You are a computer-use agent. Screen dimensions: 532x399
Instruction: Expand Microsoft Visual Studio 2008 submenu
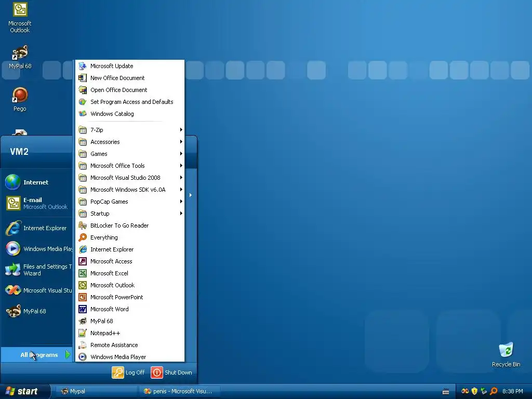pyautogui.click(x=129, y=178)
